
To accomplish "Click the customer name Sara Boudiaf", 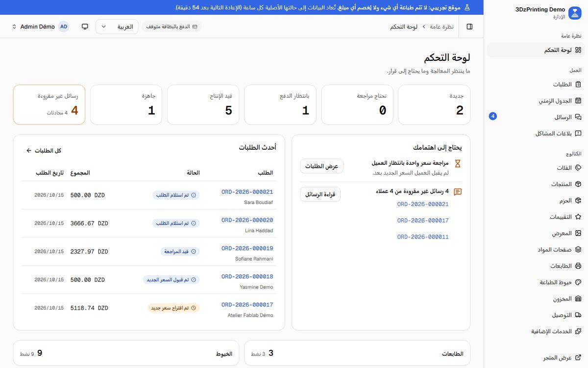I will [x=258, y=202].
